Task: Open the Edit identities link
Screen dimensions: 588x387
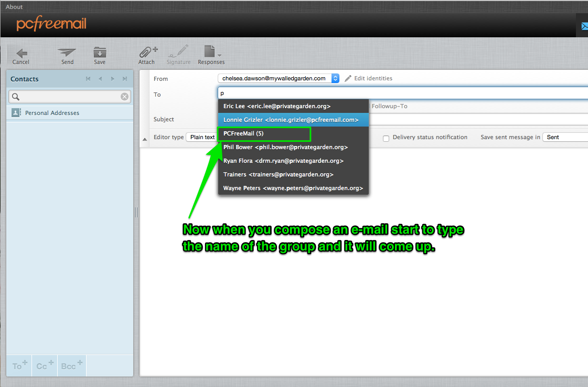Action: 373,78
